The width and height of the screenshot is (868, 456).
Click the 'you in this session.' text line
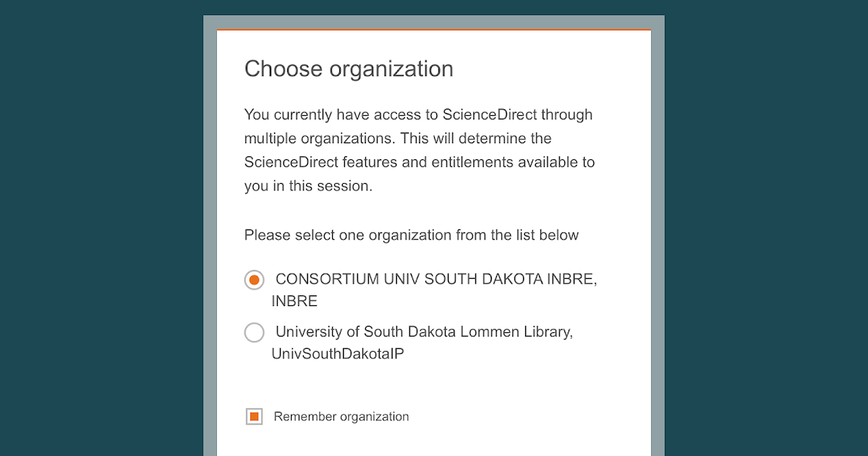(308, 186)
